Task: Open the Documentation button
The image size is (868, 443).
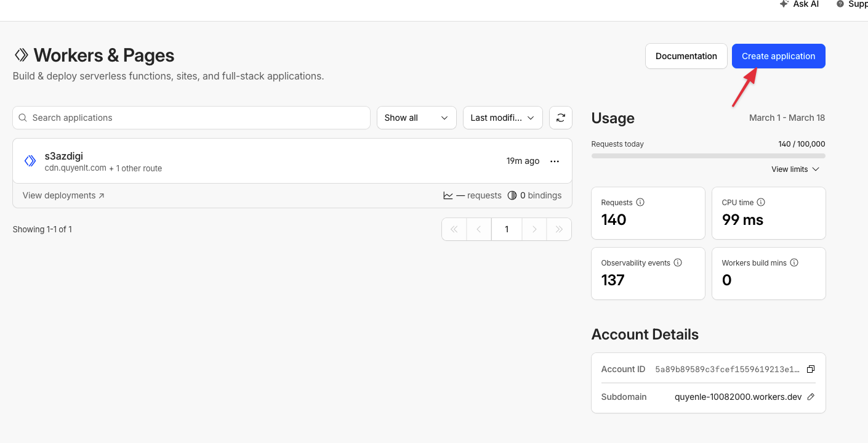Action: [x=686, y=56]
